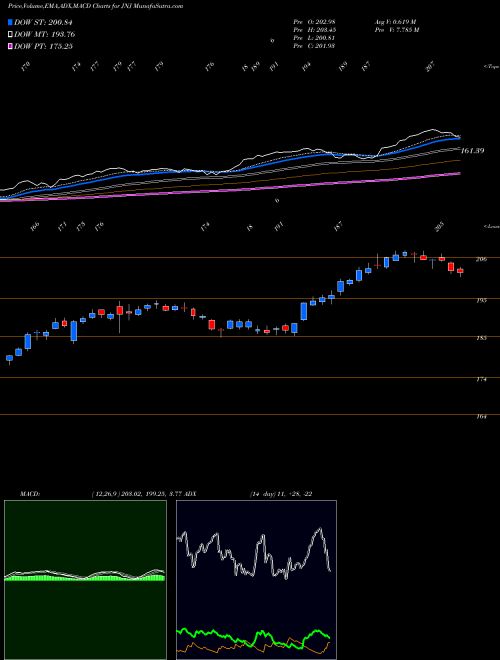
Task: Click the chart title mentioning MunafaSutra.com
Action: [96, 6]
